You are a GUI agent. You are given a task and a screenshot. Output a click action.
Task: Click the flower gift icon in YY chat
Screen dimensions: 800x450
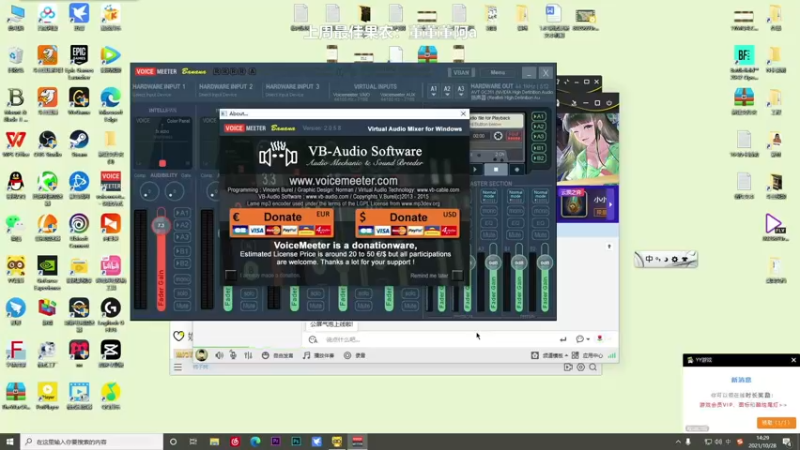600,339
